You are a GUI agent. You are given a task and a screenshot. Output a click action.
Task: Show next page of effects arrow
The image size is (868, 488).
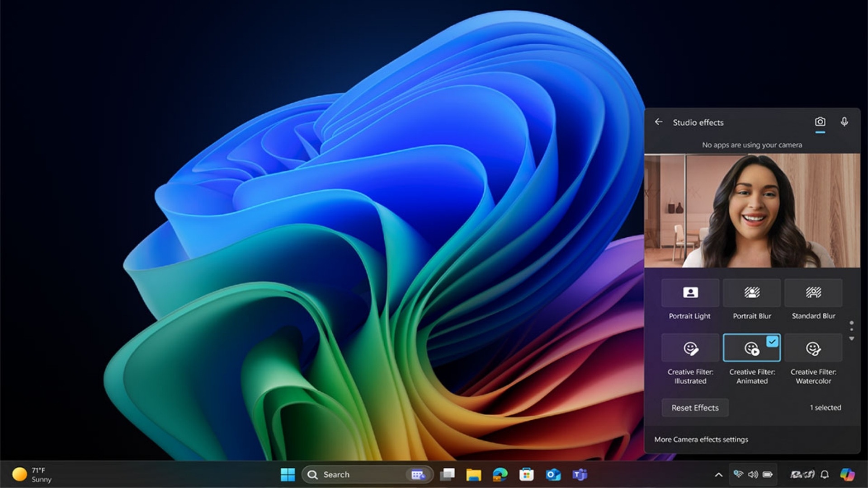coord(852,338)
